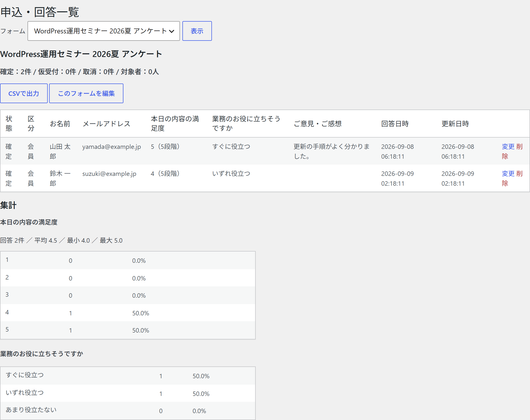Export responses with CSVで出力 button
This screenshot has height=420, width=530.
pyautogui.click(x=24, y=93)
